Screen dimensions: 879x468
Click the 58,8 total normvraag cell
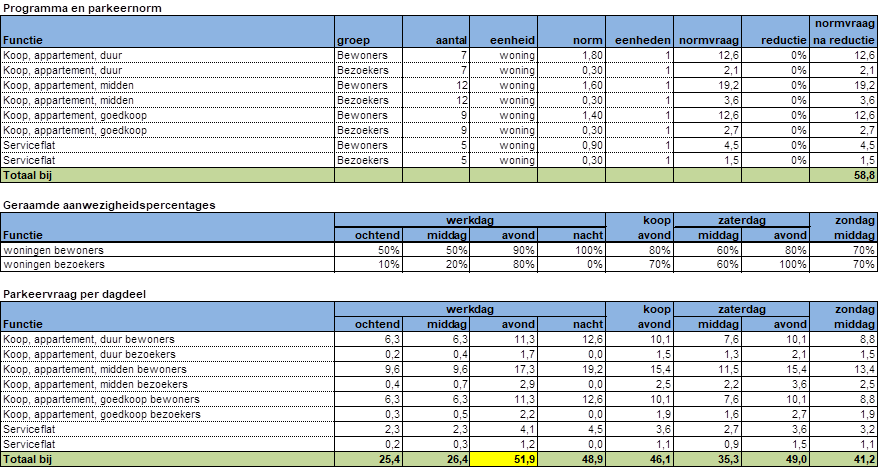843,175
